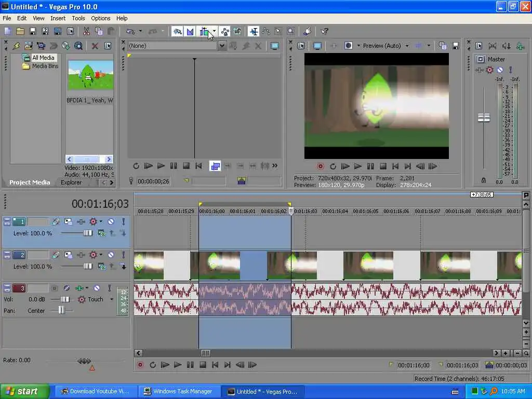
Task: Open the Insert menu
Action: [x=58, y=18]
